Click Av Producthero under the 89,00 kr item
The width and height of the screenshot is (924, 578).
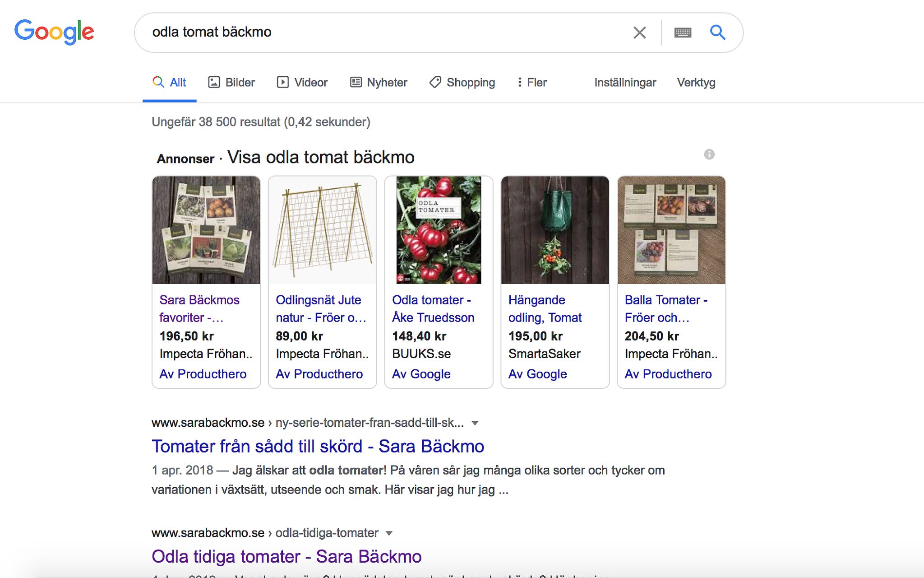point(319,374)
